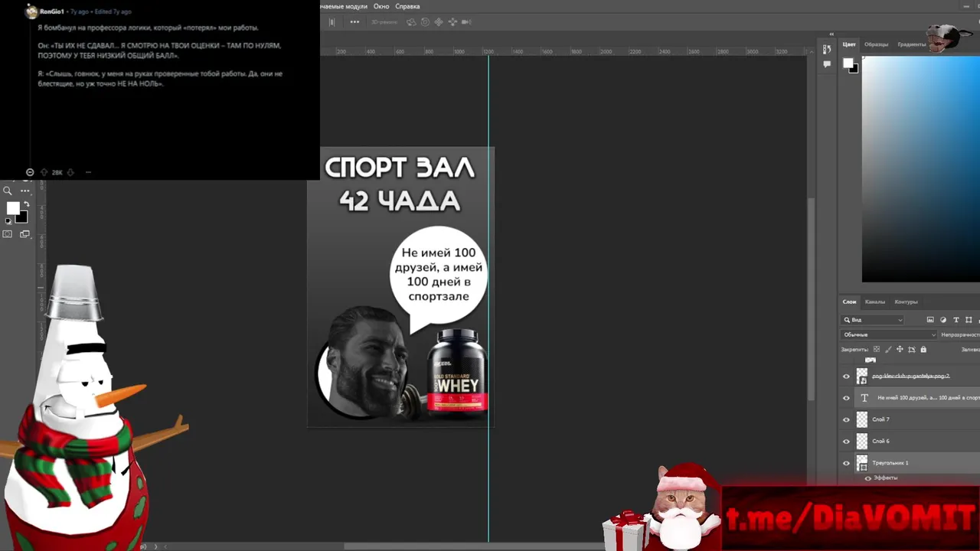
Task: Open the blend mode Обычные dropdown
Action: tap(888, 334)
